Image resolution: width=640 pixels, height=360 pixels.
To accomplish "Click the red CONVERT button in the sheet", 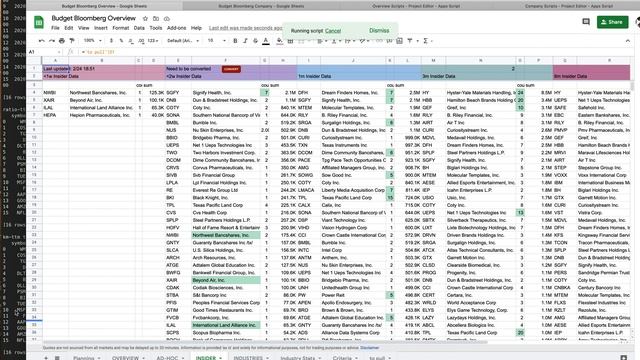I will (x=231, y=69).
